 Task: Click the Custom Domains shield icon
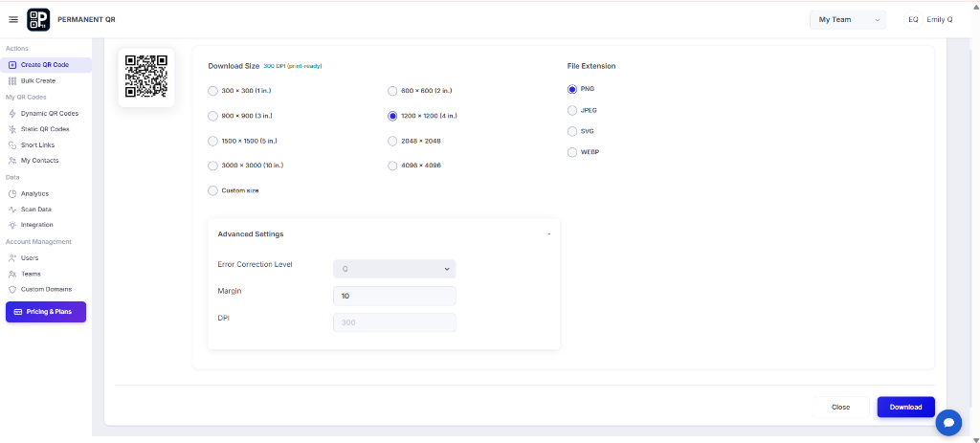click(x=12, y=289)
